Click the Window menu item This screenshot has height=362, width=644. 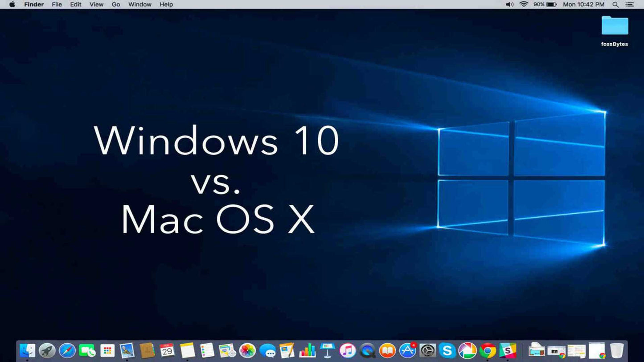139,4
